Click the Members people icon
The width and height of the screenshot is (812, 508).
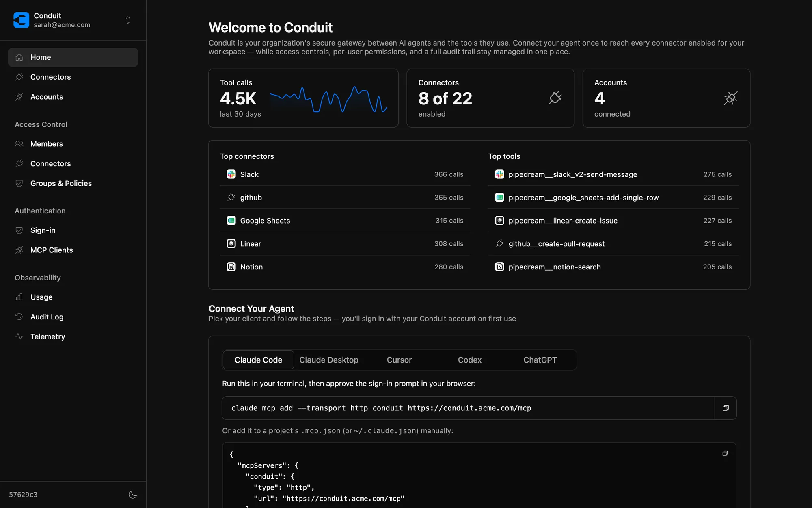(x=19, y=144)
